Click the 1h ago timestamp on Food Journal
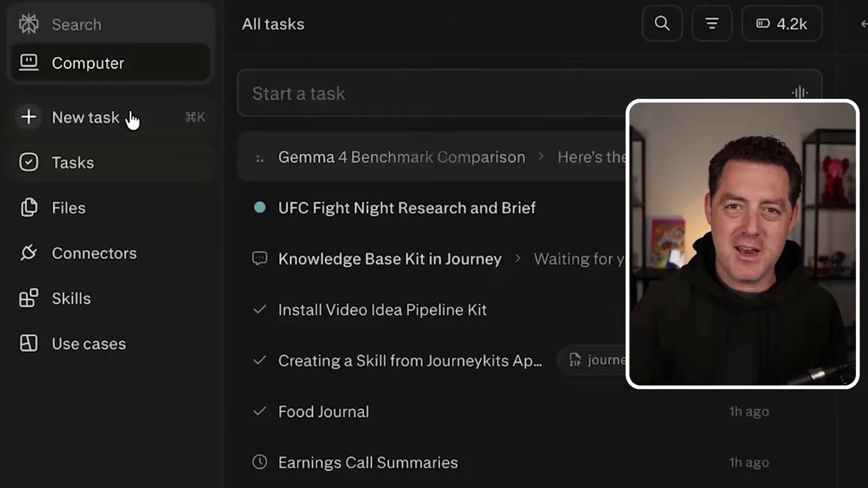868x488 pixels. click(749, 411)
